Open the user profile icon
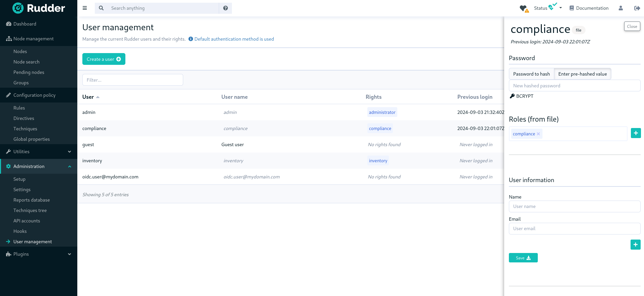This screenshot has width=644, height=296. click(x=620, y=8)
